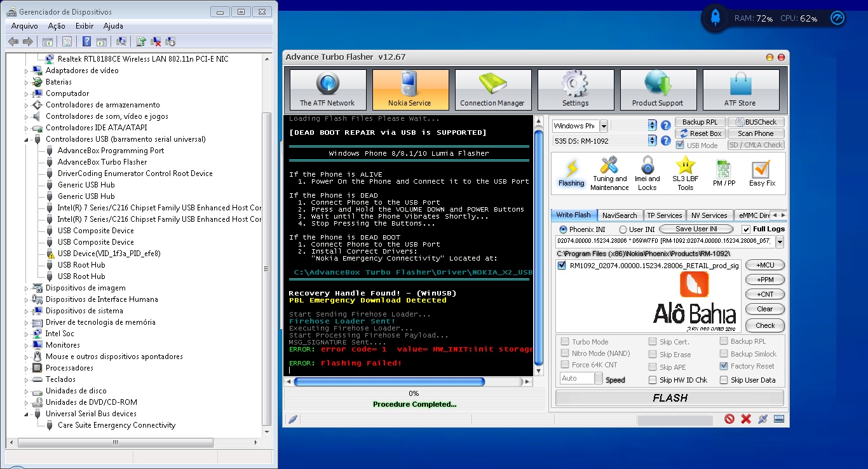The width and height of the screenshot is (868, 469).
Task: Open Imei and Locks padlock
Action: (648, 173)
